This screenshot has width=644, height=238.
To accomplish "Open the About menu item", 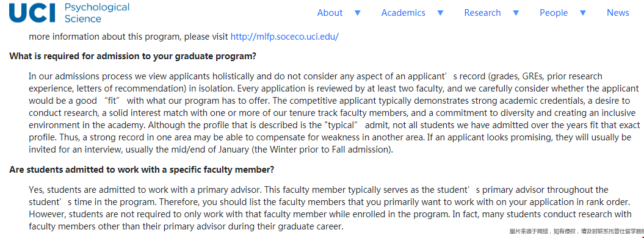I will coord(330,13).
